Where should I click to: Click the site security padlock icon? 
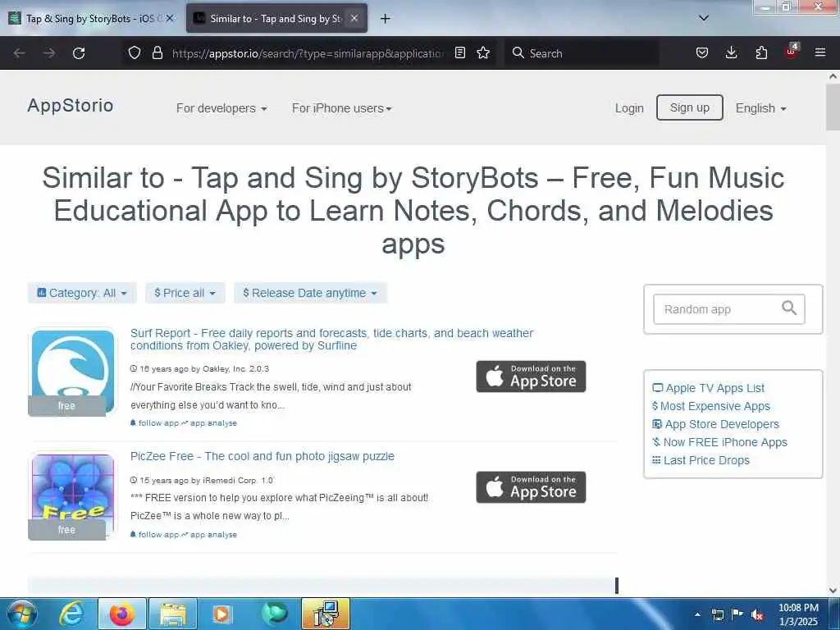[x=157, y=52]
